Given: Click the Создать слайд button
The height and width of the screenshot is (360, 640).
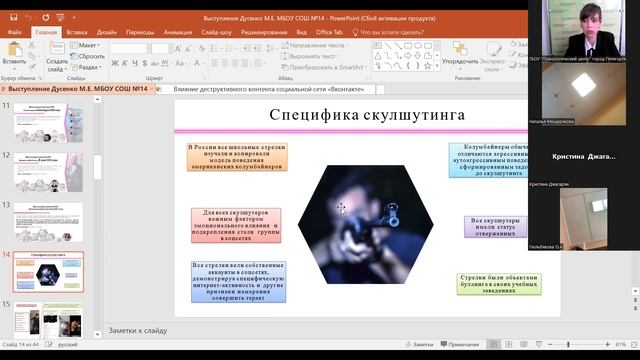Looking at the screenshot, I should [57, 56].
